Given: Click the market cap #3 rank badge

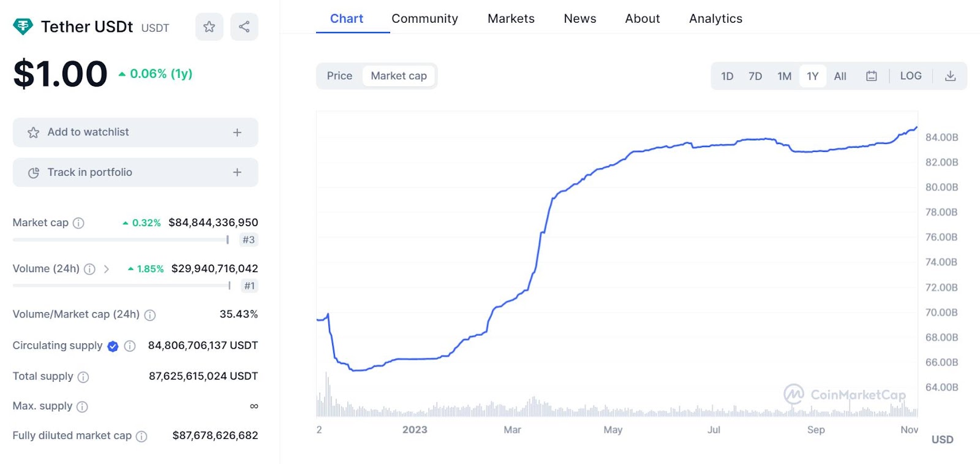Looking at the screenshot, I should (x=248, y=240).
